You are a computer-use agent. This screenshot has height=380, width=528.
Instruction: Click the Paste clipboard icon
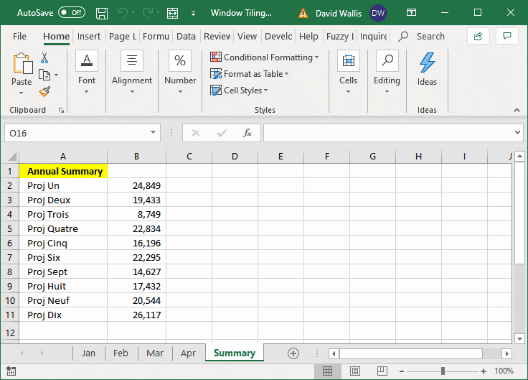(x=22, y=63)
